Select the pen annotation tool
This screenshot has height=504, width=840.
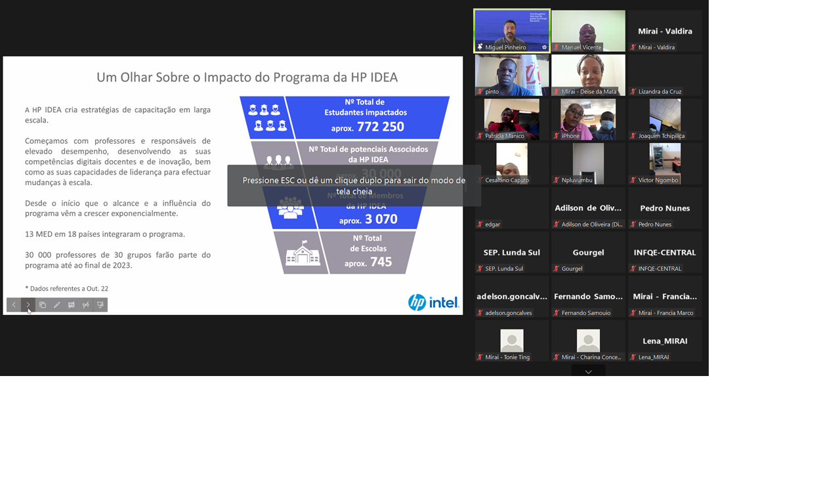click(57, 305)
